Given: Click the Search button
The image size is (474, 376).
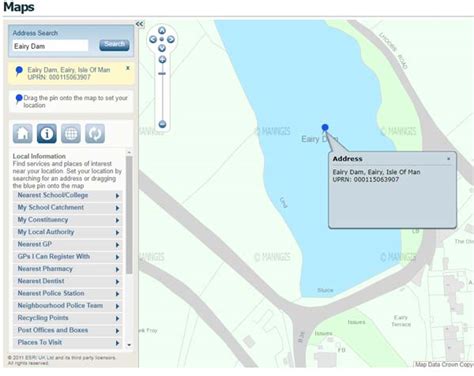Looking at the screenshot, I should (x=114, y=45).
